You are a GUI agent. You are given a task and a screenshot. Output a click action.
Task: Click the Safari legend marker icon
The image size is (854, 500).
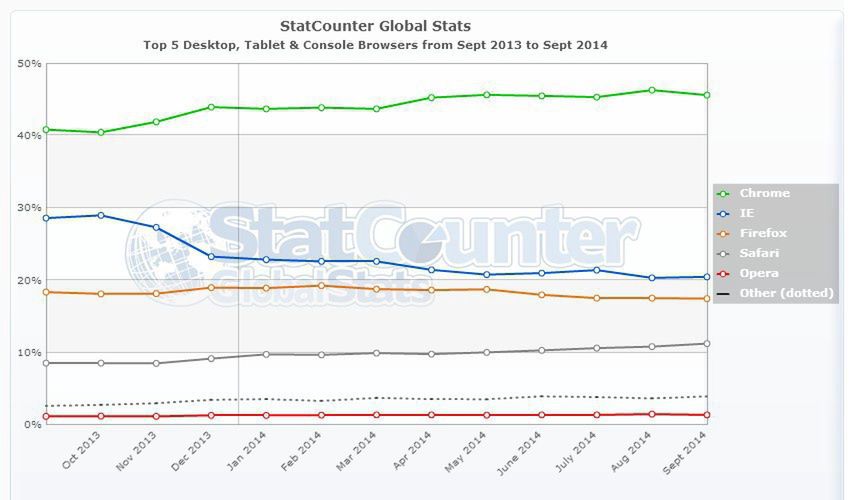tap(724, 253)
